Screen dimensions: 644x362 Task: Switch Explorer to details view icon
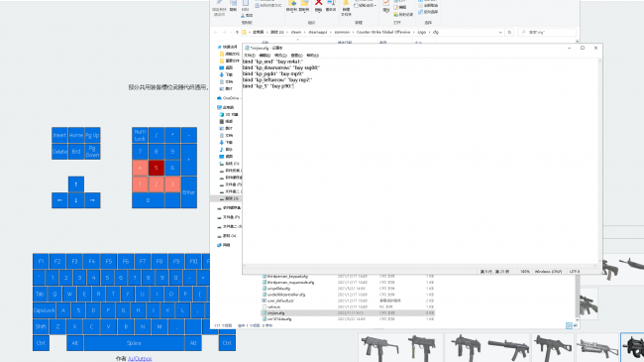(x=569, y=325)
